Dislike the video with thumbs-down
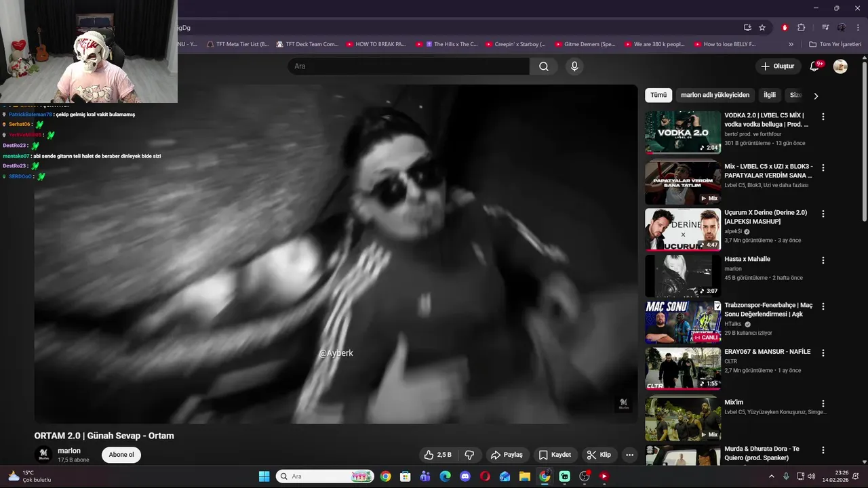 click(x=469, y=455)
